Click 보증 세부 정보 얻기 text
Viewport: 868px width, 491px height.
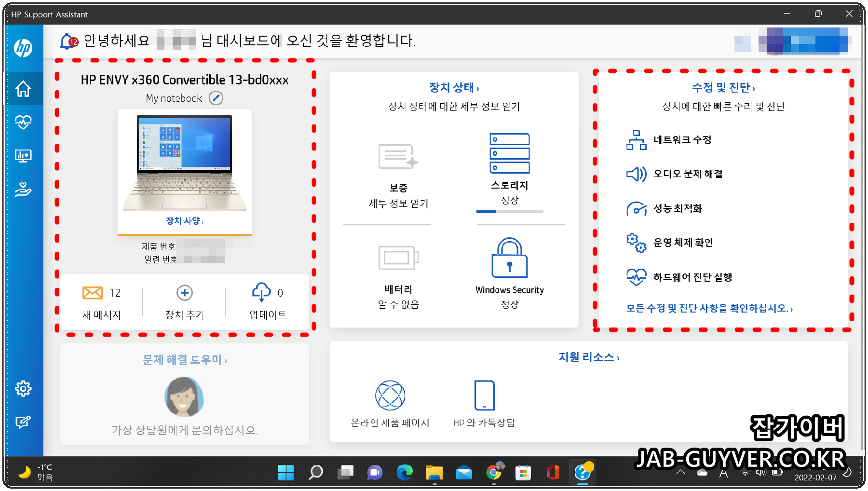398,196
